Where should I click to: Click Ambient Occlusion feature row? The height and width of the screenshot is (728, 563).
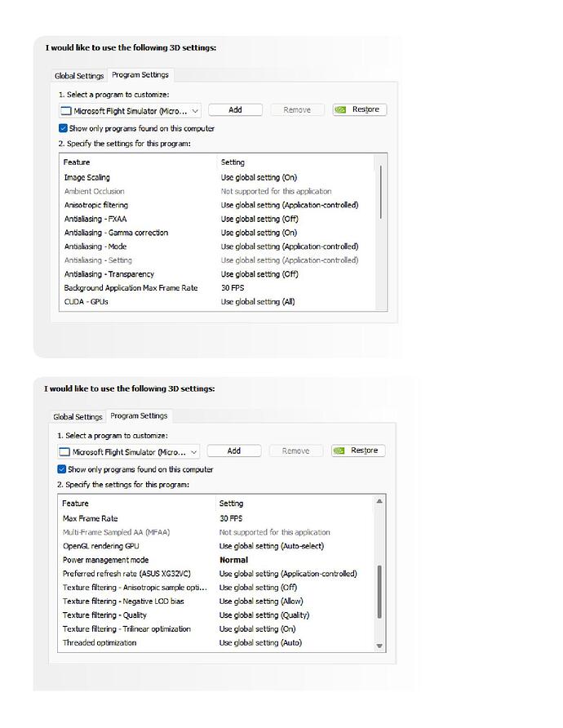click(216, 191)
